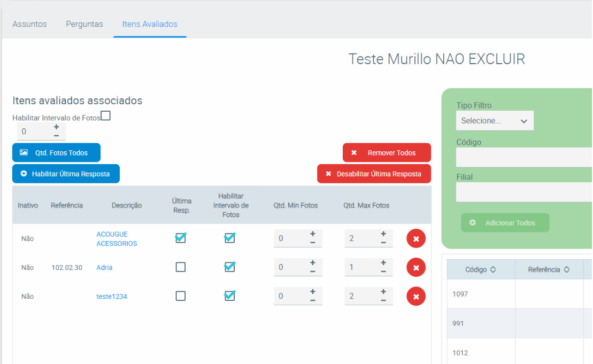Increase Qtd. Max Fotos for ACOUGUE ACESSORIOS
This screenshot has height=364, width=593.
pyautogui.click(x=383, y=234)
